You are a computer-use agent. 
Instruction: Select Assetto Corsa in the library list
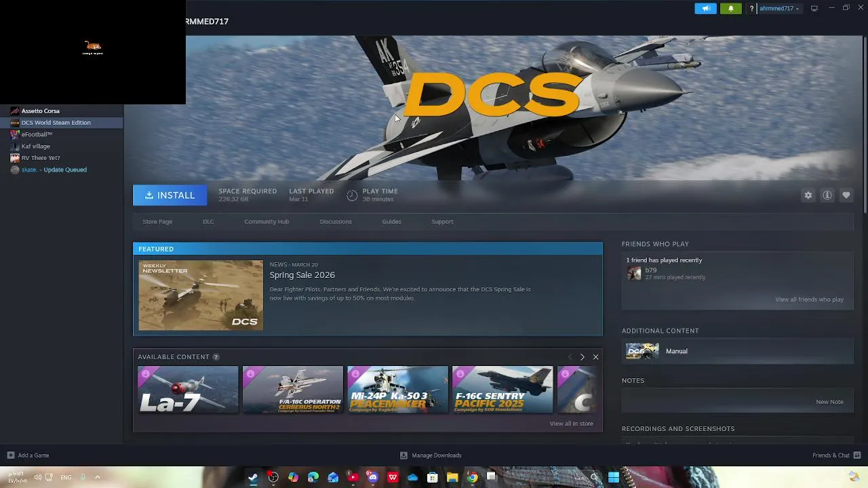coord(40,110)
